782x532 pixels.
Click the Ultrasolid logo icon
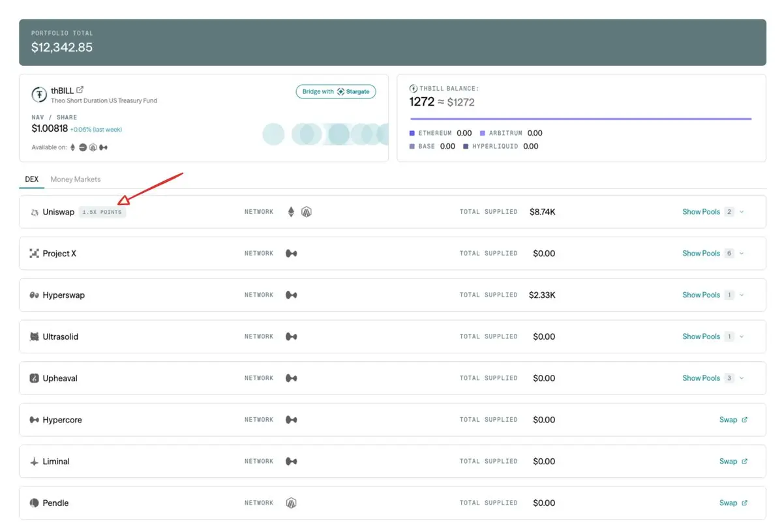click(x=34, y=336)
